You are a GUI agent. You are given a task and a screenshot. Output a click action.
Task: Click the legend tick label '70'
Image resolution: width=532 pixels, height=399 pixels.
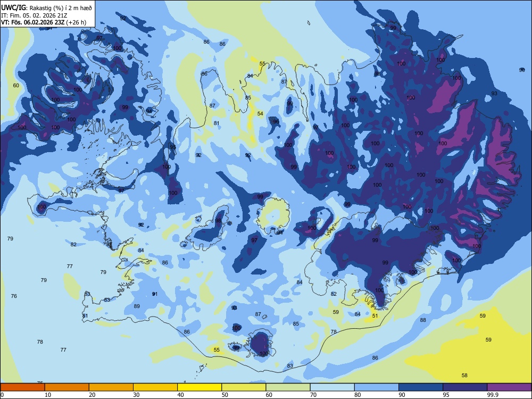(313, 395)
